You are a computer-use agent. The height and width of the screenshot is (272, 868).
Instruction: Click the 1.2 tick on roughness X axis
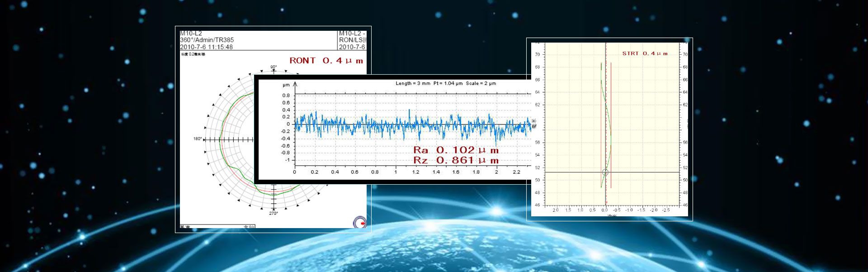pos(416,172)
